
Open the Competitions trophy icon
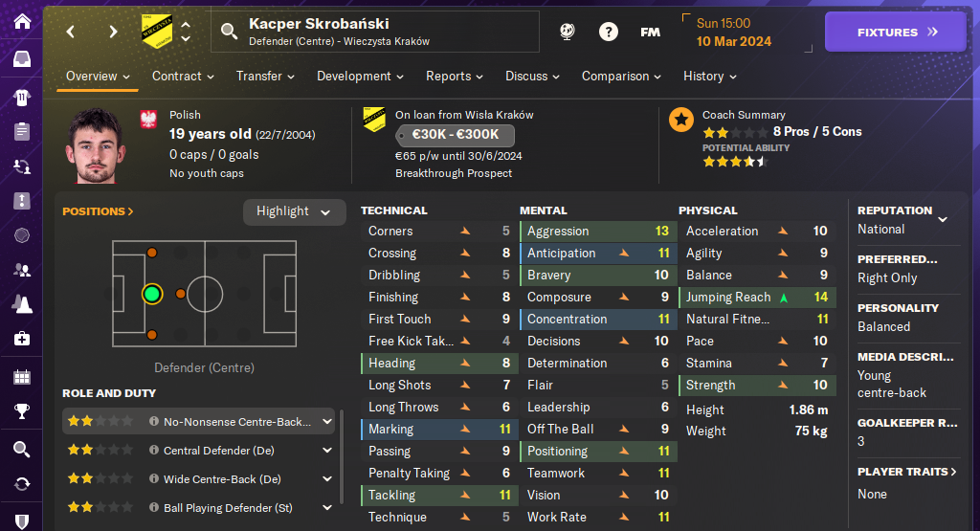(x=21, y=412)
